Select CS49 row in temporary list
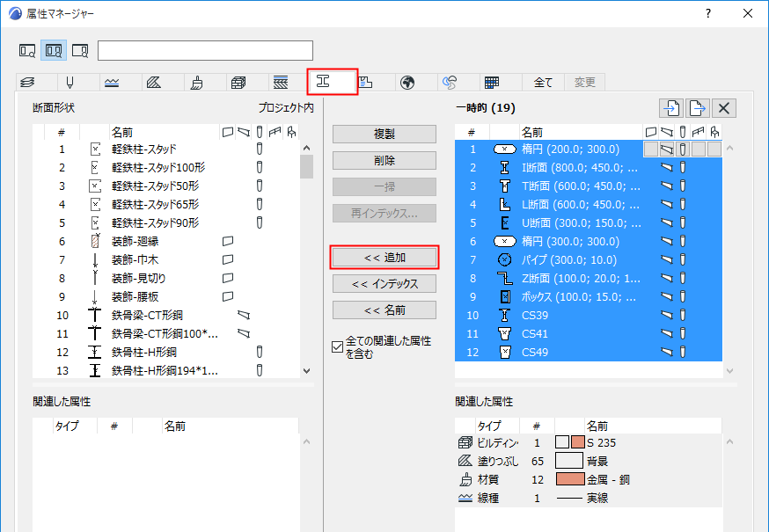769x532 pixels. tap(589, 352)
